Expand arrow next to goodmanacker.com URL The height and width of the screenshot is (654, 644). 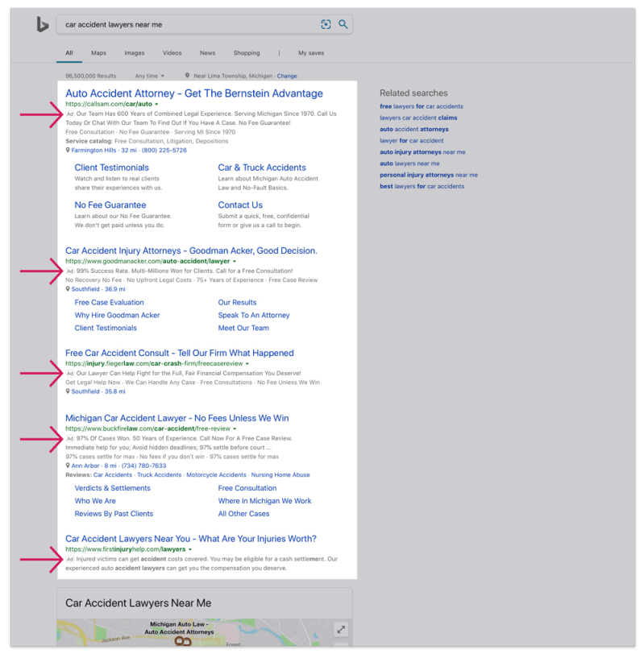pos(235,262)
